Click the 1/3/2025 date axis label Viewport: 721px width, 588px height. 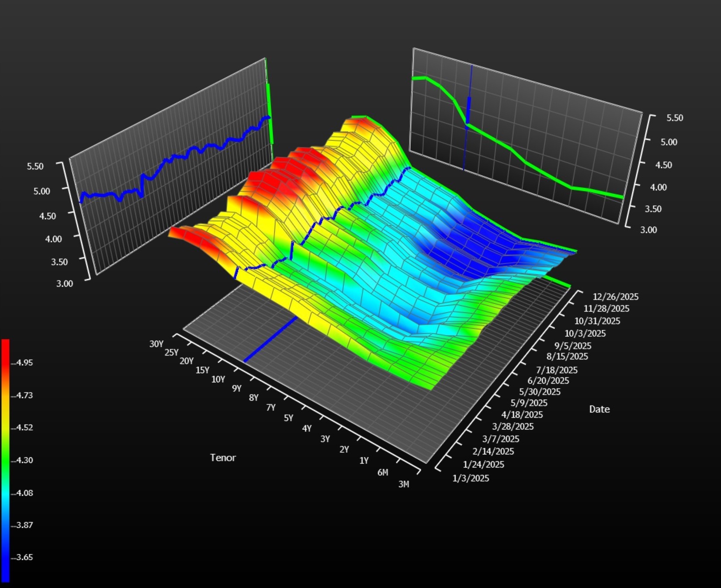click(471, 478)
